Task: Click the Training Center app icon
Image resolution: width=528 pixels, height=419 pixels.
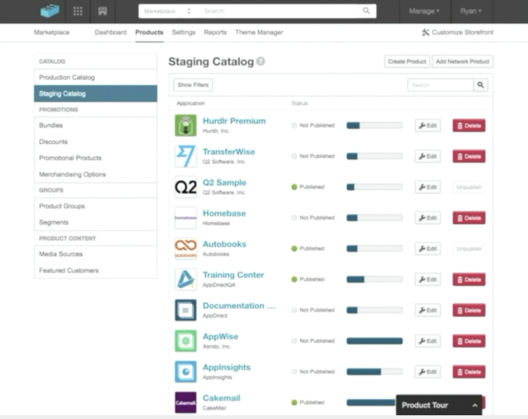Action: 186,279
